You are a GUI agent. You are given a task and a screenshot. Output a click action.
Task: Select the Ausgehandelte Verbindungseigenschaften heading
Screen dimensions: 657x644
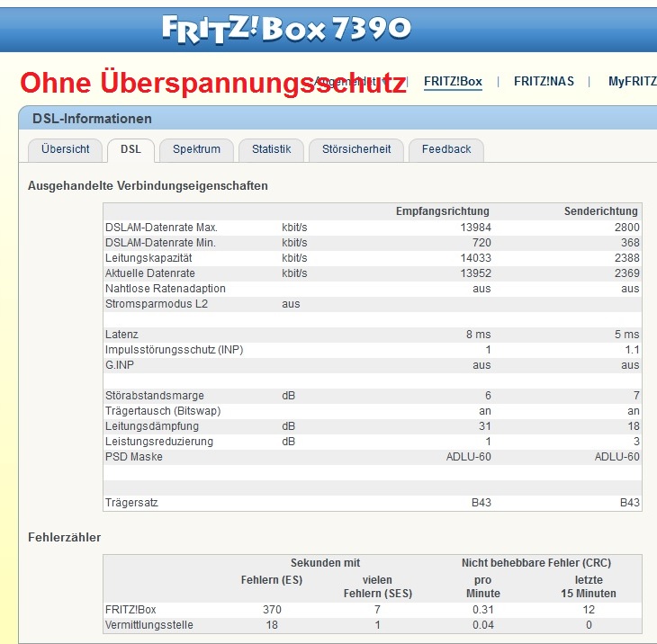click(x=148, y=186)
